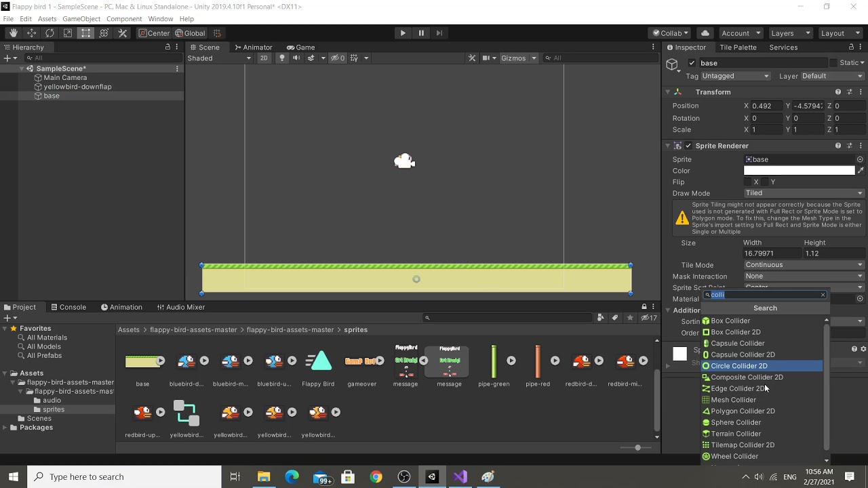Clear the component search text
The image size is (868, 488).
[823, 295]
